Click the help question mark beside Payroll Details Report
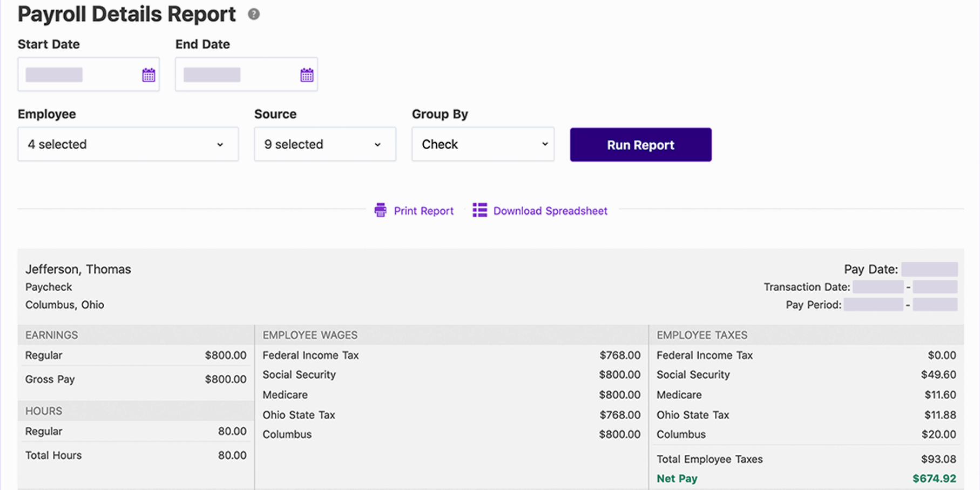Viewport: 980px width, 490px height. [253, 15]
